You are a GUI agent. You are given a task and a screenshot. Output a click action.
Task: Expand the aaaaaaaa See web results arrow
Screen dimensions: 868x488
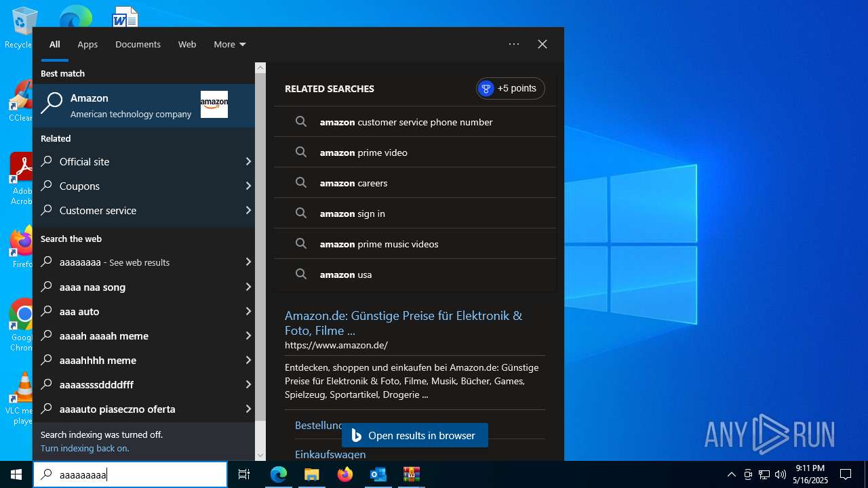click(248, 262)
